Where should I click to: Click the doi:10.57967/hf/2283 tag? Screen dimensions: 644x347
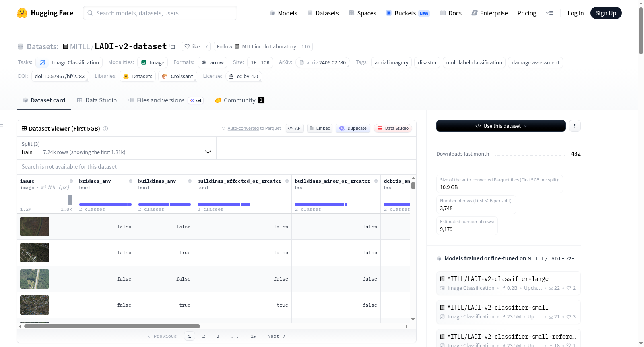click(60, 76)
